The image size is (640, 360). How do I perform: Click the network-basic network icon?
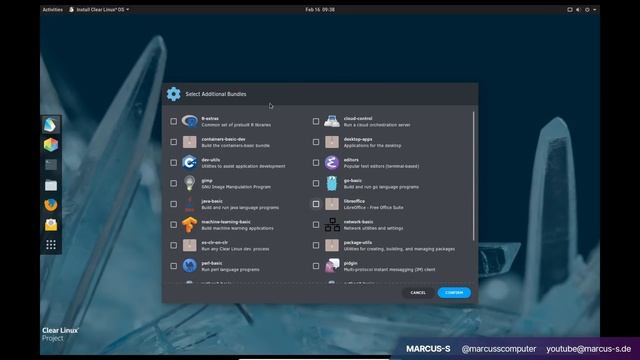(x=332, y=225)
